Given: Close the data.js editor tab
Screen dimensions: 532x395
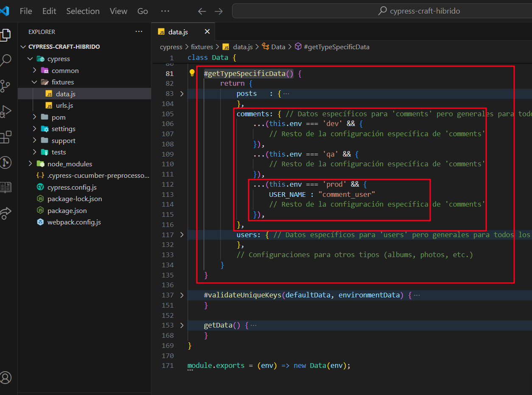Looking at the screenshot, I should pos(207,32).
